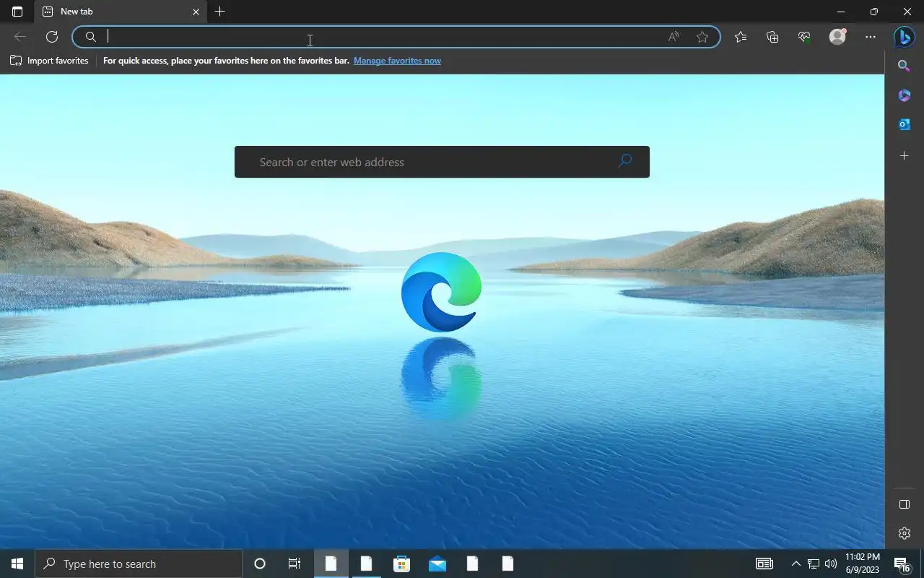Click the Refresh page icon

click(52, 37)
